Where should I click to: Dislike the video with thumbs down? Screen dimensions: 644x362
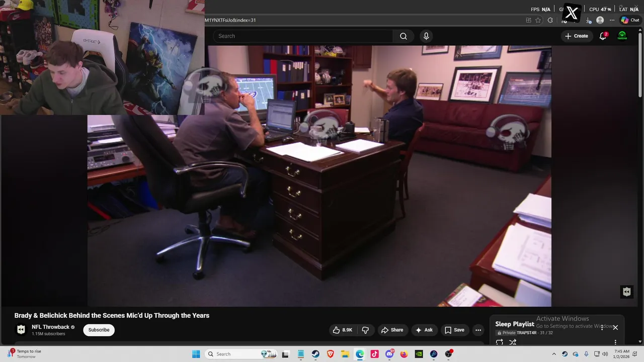click(x=365, y=330)
